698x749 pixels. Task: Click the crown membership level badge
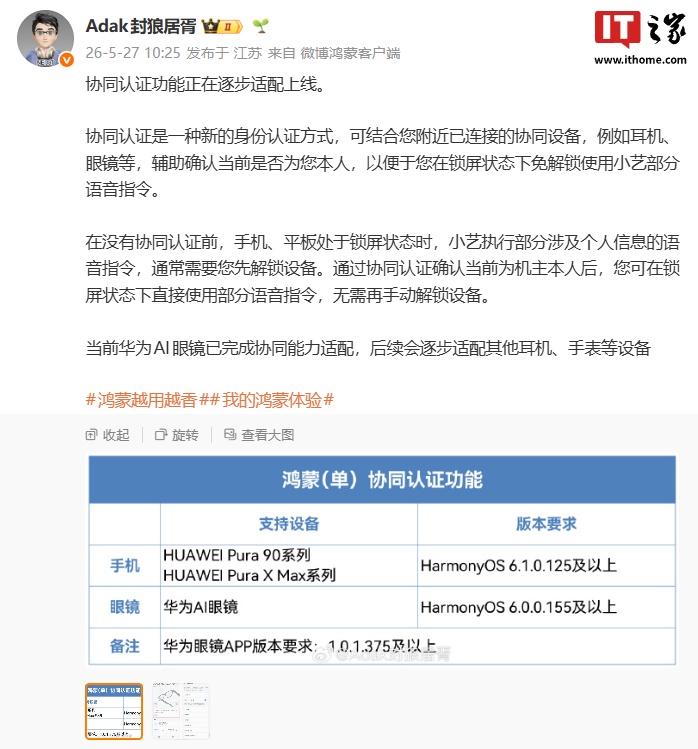(222, 26)
